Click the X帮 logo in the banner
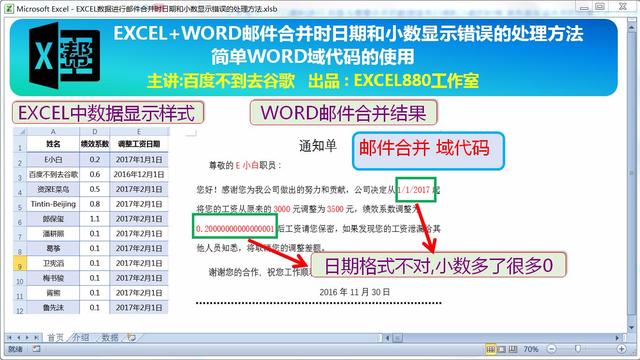Viewport: 640px width, 360px height. 64,56
